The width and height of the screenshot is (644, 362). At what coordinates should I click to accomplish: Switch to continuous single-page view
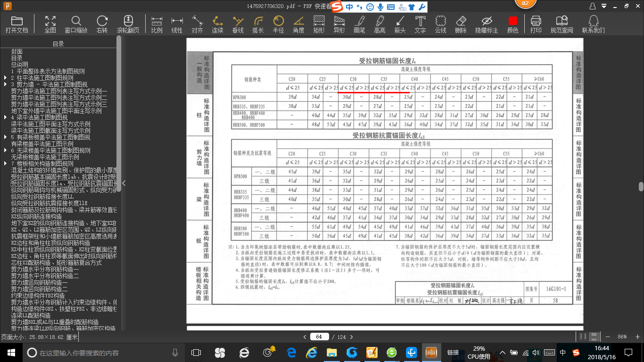click(594, 337)
